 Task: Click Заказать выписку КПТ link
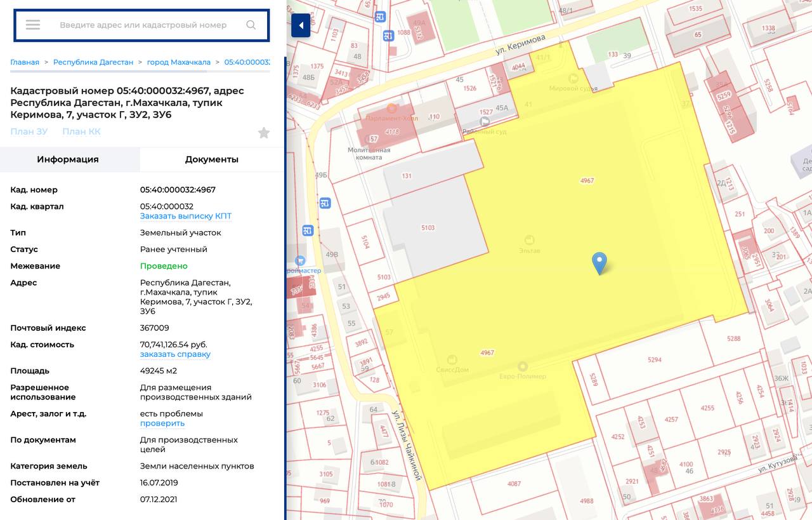(x=186, y=216)
